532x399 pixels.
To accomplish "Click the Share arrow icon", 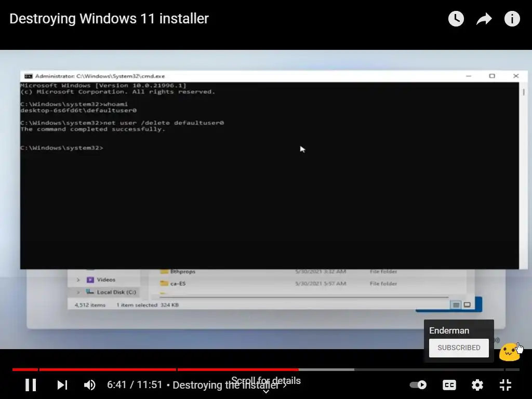I will (484, 19).
